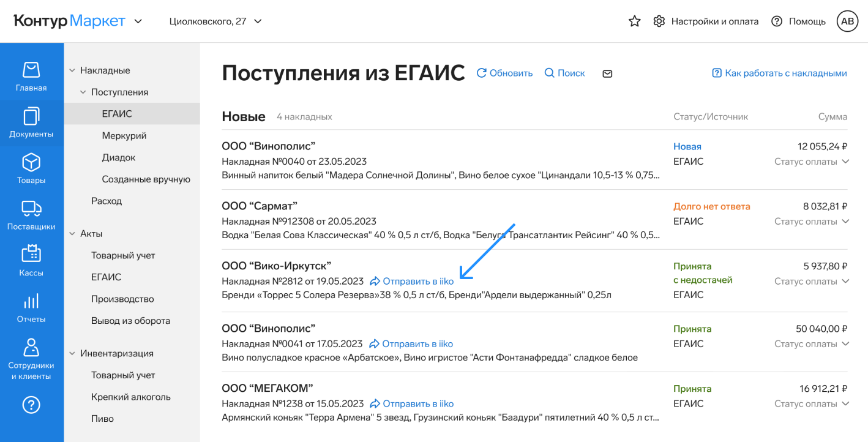Expand the Контур Маркет product dropdown chevron
The image size is (868, 442).
point(138,21)
